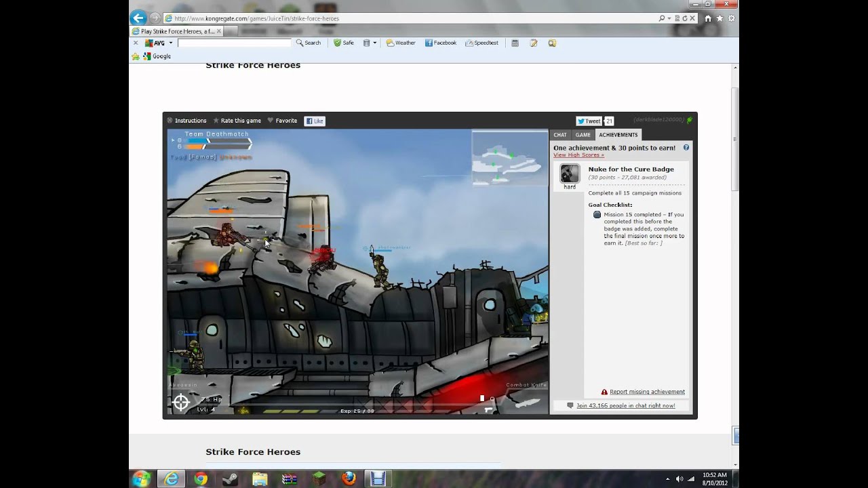The image size is (868, 488).
Task: Click Nuke for the Cure Badge title
Action: pos(631,169)
